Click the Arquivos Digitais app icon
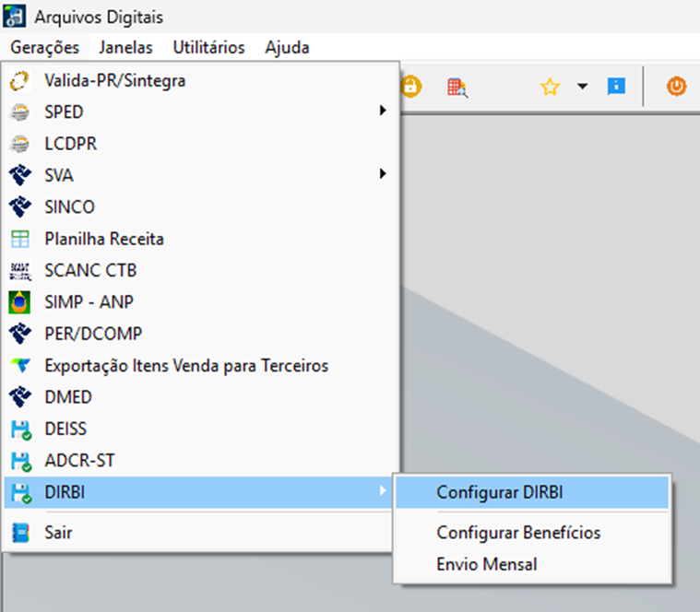Viewport: 700px width, 612px height. click(x=14, y=16)
